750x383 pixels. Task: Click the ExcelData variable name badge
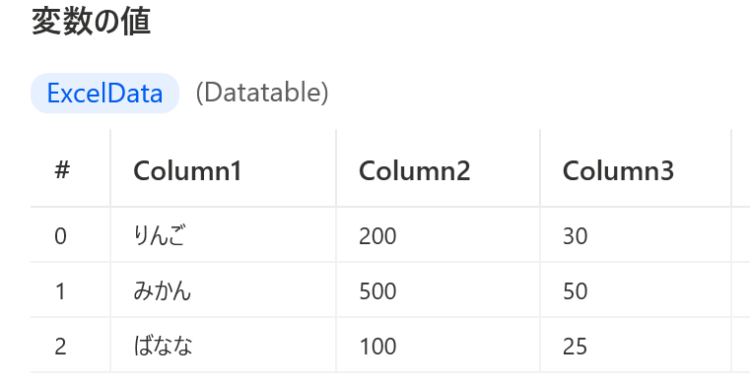point(105,93)
